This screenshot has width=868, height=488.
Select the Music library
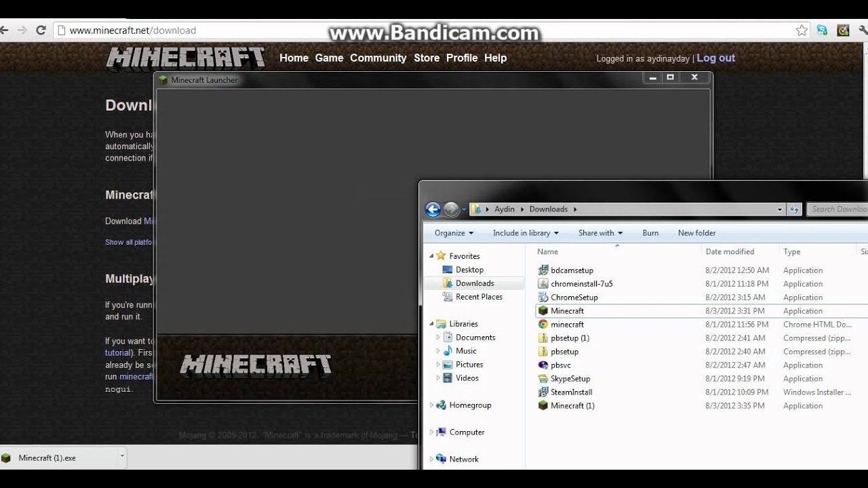point(466,351)
